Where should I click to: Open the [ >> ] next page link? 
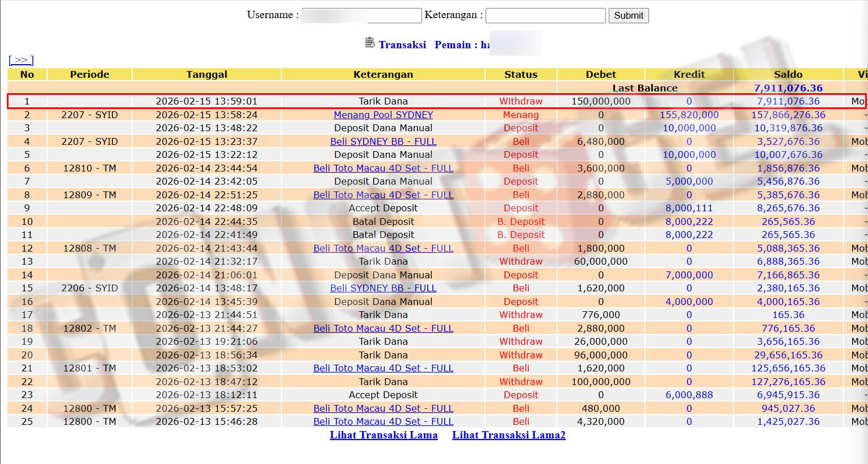point(21,60)
